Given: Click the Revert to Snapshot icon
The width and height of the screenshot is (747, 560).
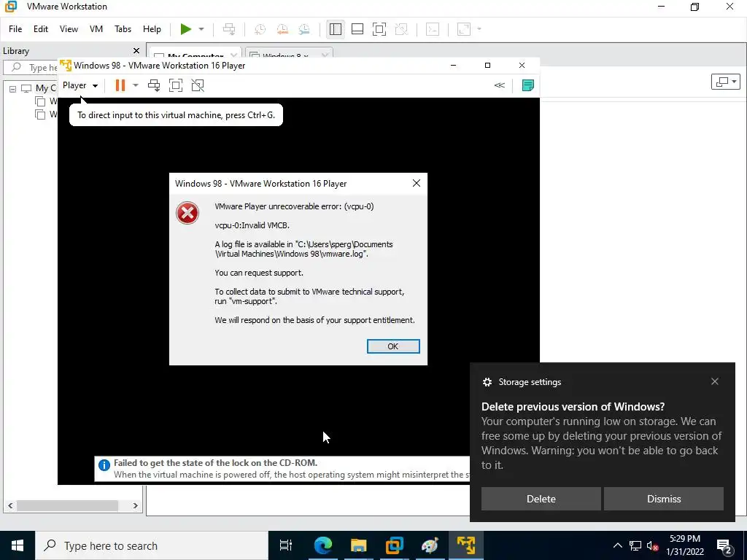Looking at the screenshot, I should pyautogui.click(x=282, y=29).
